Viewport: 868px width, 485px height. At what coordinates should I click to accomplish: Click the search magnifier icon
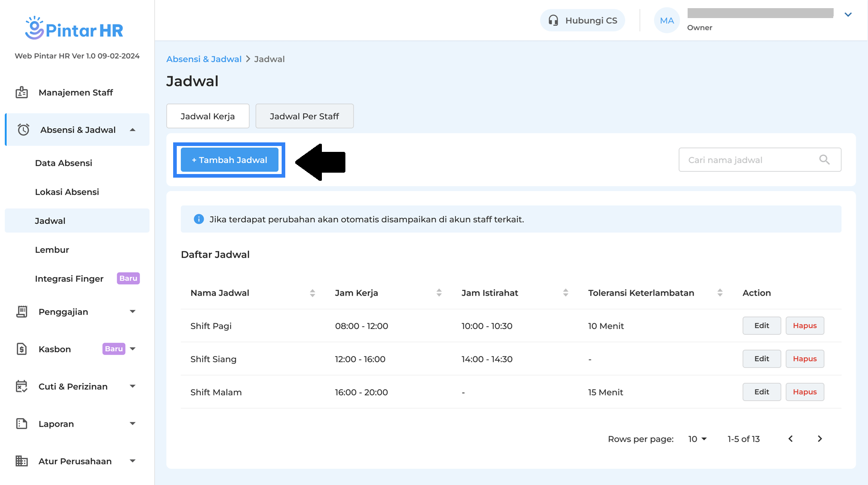point(824,160)
